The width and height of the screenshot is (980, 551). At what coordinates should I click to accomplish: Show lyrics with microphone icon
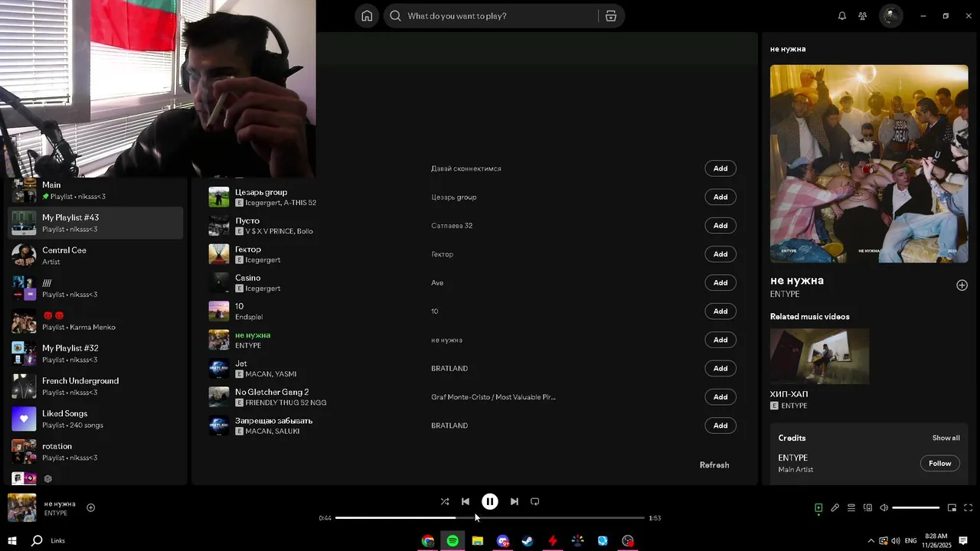[x=835, y=508]
